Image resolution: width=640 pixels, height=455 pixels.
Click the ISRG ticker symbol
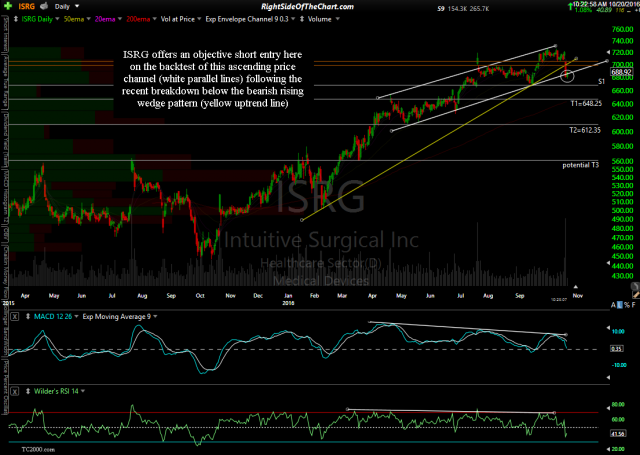click(27, 7)
